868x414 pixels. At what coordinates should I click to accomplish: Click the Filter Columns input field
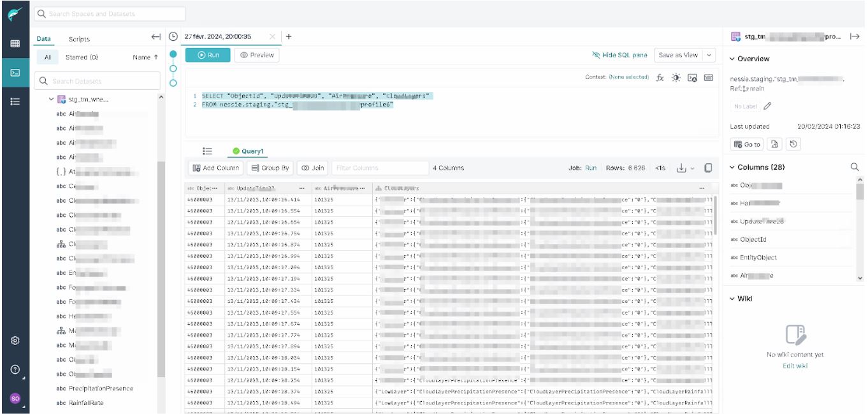[x=380, y=168]
